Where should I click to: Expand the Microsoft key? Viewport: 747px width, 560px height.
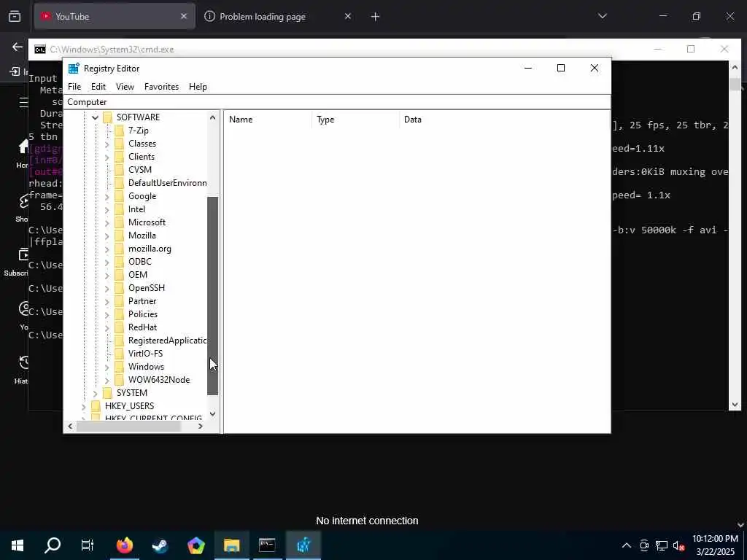[107, 222]
